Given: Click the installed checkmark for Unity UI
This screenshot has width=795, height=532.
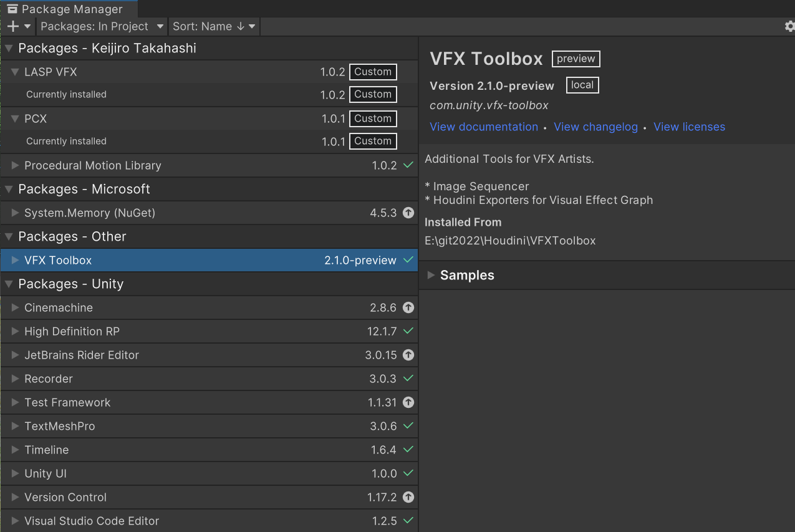Looking at the screenshot, I should (x=408, y=473).
